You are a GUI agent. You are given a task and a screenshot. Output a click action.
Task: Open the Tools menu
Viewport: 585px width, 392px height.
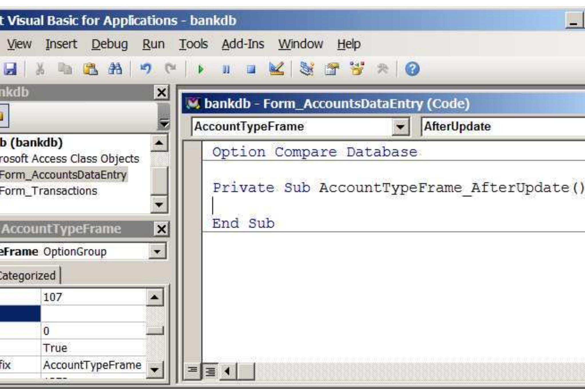pos(193,44)
